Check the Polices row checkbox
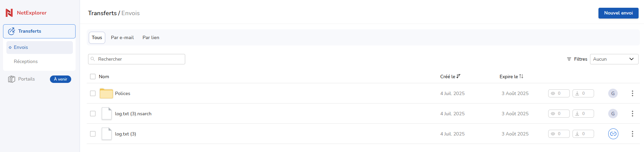This screenshot has width=644, height=152. pos(93,93)
